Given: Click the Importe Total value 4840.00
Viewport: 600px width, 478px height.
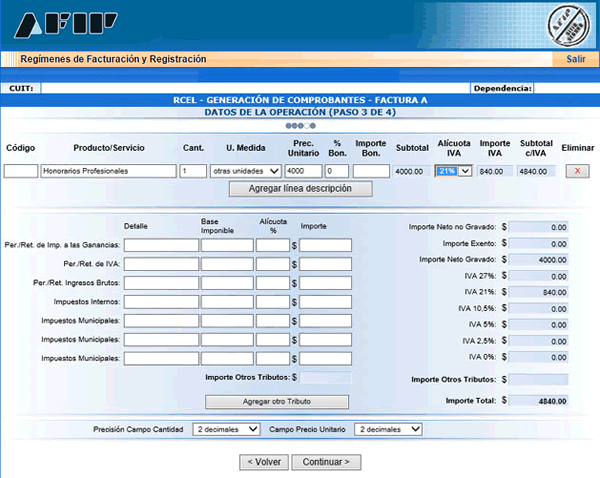Looking at the screenshot, I should tap(538, 401).
